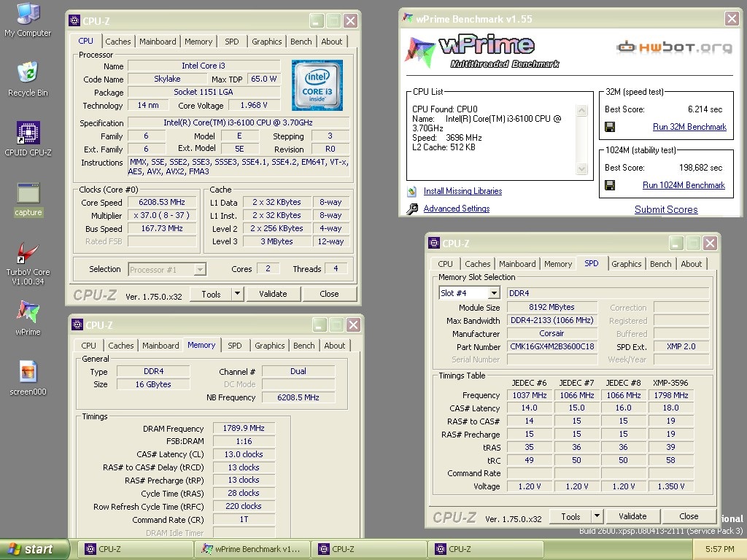The width and height of the screenshot is (747, 560).
Task: Click Run 32M Benchmark link
Action: pyautogui.click(x=689, y=127)
